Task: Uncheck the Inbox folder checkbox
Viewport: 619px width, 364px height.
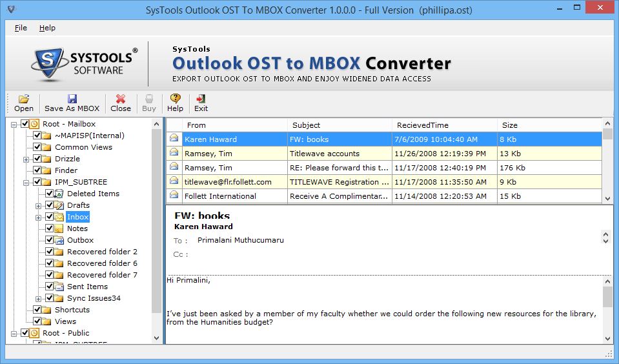Action: [49, 217]
